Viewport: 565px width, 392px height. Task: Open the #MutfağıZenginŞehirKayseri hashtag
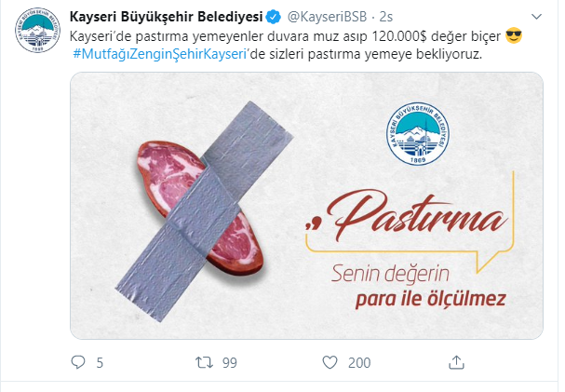coord(159,54)
